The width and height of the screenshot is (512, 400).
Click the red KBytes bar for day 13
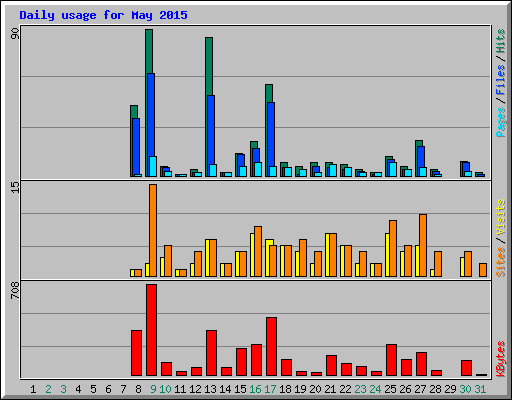pyautogui.click(x=211, y=353)
